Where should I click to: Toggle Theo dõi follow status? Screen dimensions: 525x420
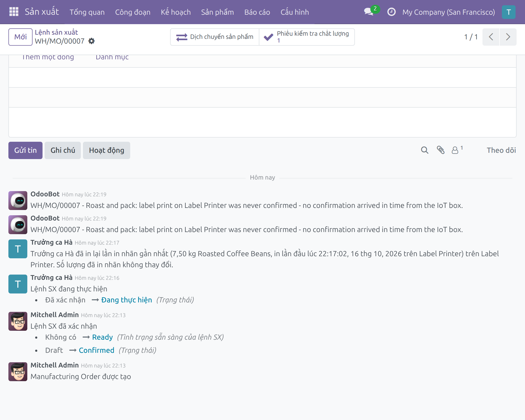tap(501, 150)
